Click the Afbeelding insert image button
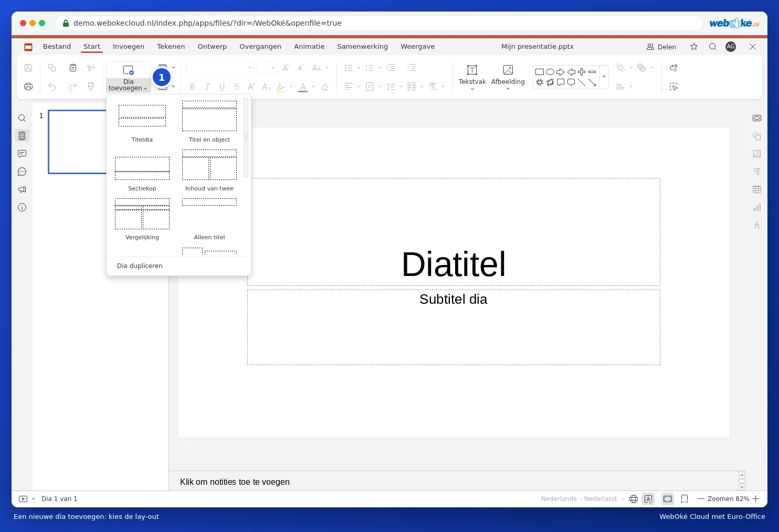 508,77
